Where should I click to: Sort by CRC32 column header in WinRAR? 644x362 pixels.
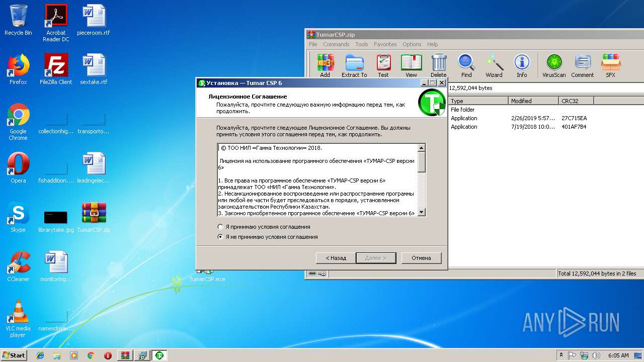(x=576, y=101)
